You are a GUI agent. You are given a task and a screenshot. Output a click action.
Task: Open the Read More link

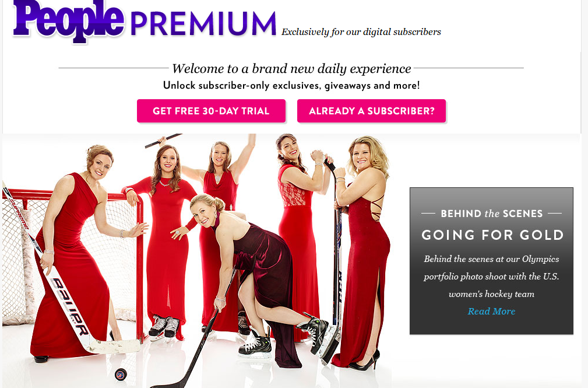point(491,312)
